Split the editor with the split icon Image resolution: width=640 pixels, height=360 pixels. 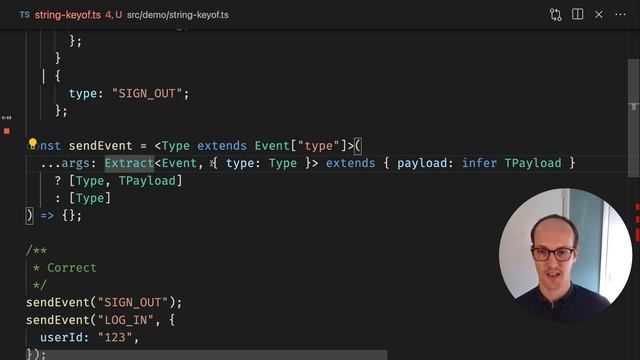[578, 14]
